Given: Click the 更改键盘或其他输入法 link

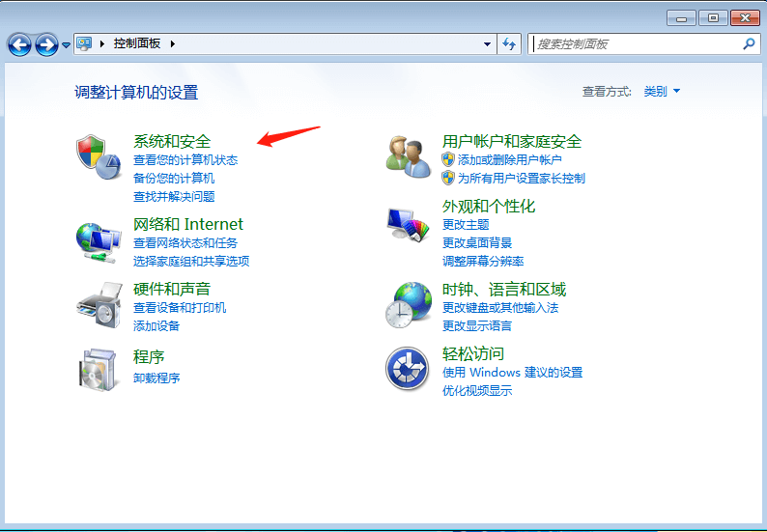Looking at the screenshot, I should click(500, 308).
